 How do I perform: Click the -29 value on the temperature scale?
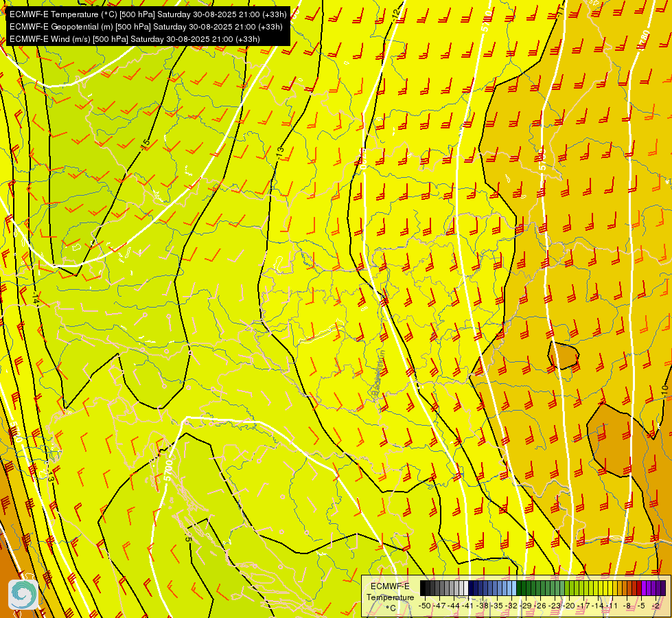coord(526,606)
